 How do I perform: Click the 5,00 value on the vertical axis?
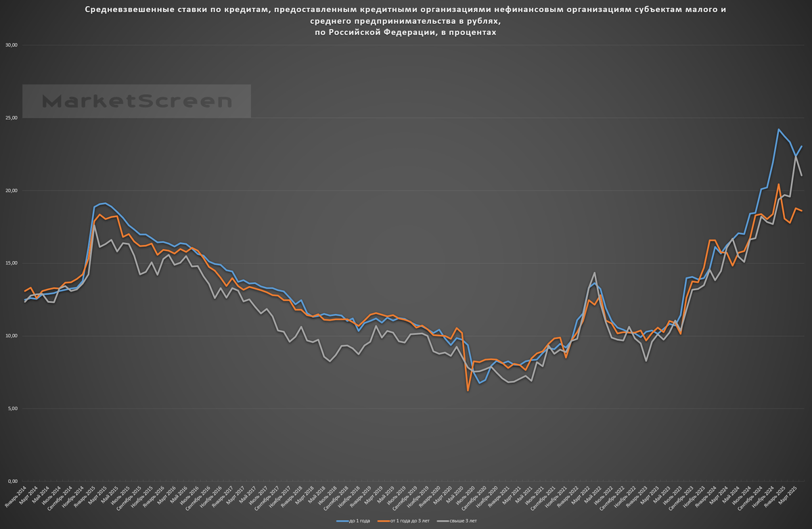(13, 409)
